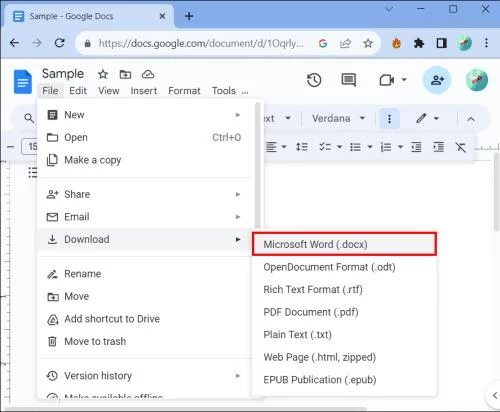This screenshot has width=500, height=412.
Task: Open line and paragraph spacing
Action: pyautogui.click(x=302, y=147)
